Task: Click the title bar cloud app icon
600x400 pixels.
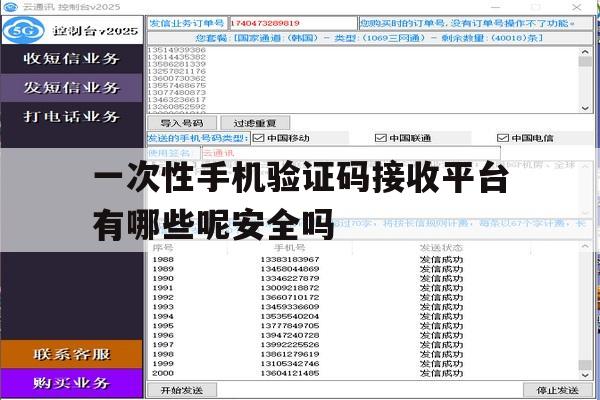Action: coord(10,7)
